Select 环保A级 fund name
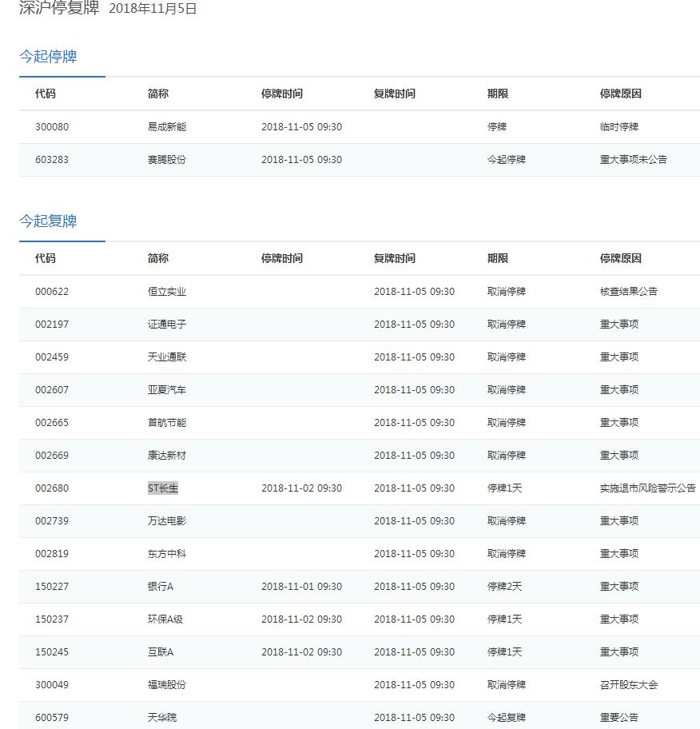 [x=165, y=619]
